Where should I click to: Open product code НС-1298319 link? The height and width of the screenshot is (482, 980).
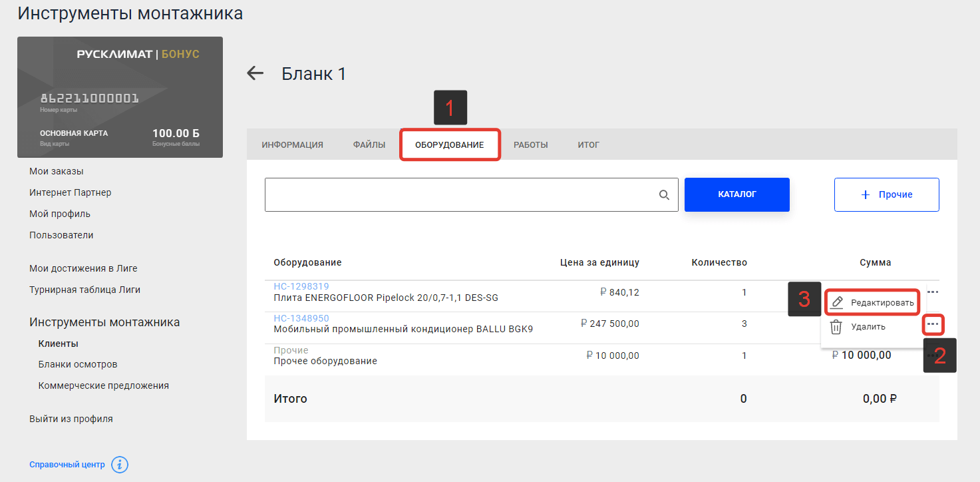pos(301,286)
